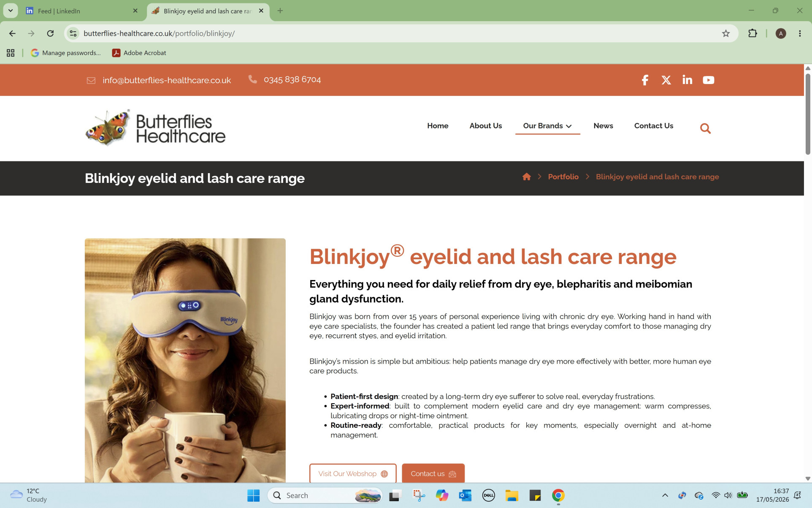Click the orange Contact us button
The height and width of the screenshot is (508, 812).
[x=433, y=473]
